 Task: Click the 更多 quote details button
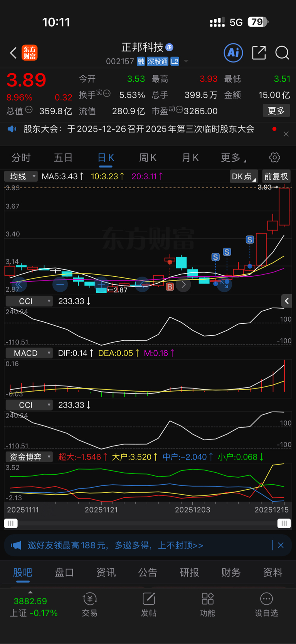276,111
